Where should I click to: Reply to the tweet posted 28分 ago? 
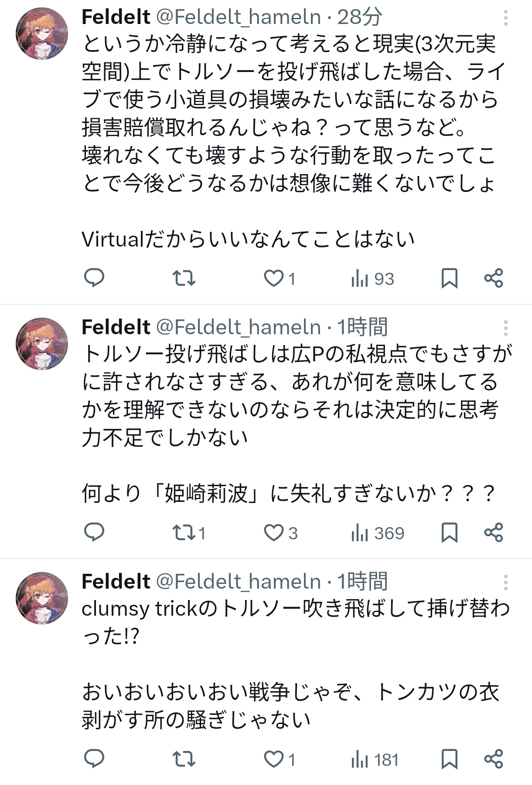94,278
